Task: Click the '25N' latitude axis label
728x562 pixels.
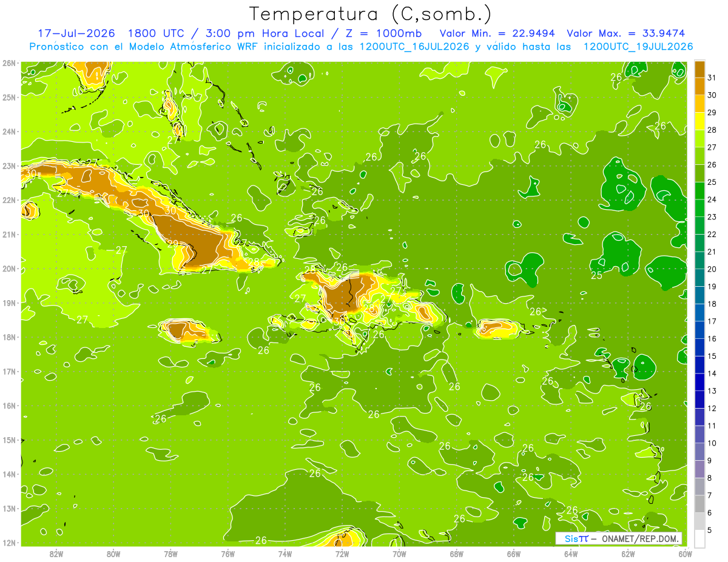Action: 8,97
